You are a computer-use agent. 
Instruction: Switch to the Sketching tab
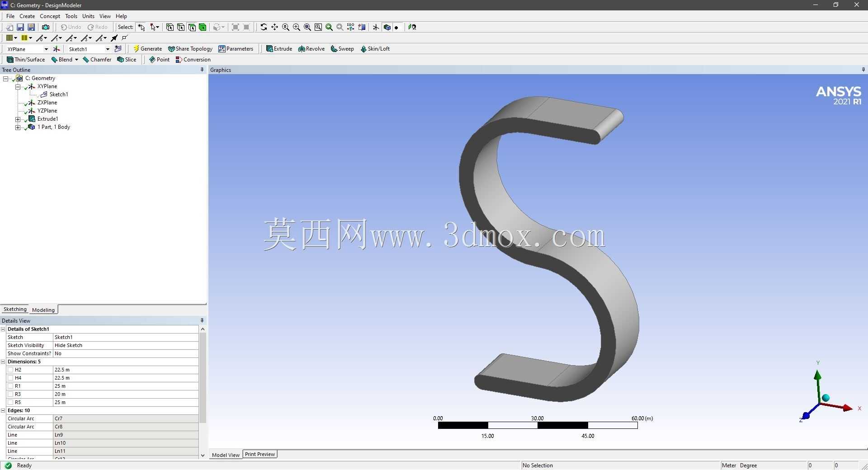15,309
